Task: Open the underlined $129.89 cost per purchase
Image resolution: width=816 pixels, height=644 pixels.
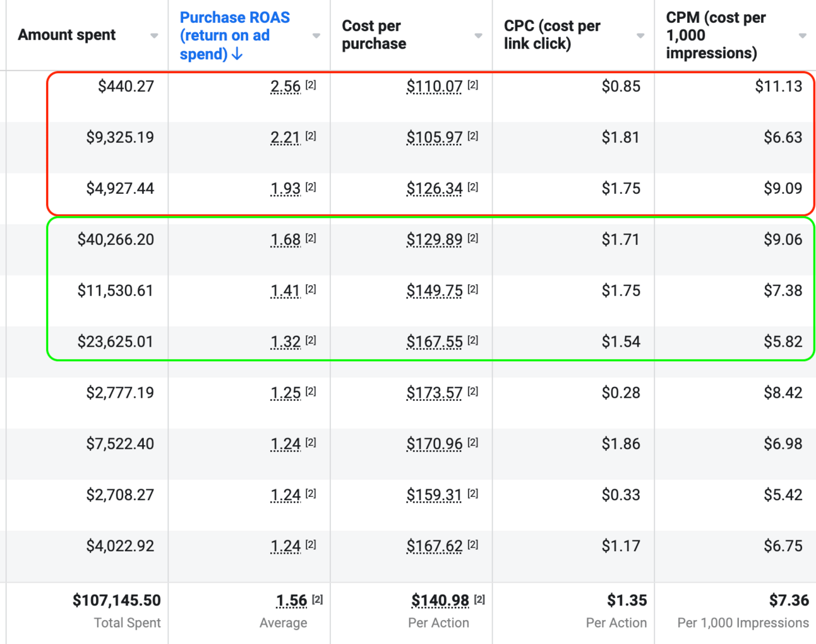Action: [x=434, y=240]
